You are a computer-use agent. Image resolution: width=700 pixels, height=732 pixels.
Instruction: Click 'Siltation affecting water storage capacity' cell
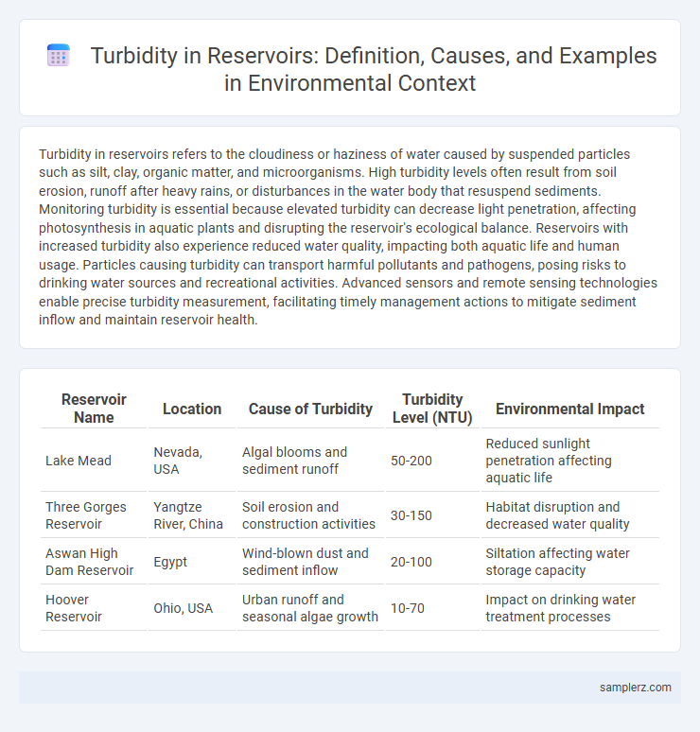570,562
